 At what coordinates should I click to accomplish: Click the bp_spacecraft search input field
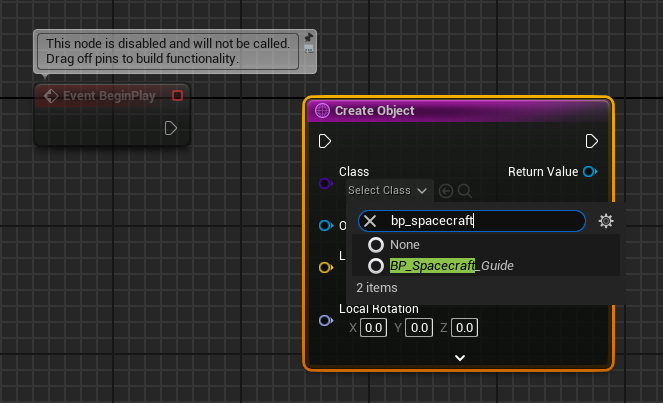tap(480, 221)
